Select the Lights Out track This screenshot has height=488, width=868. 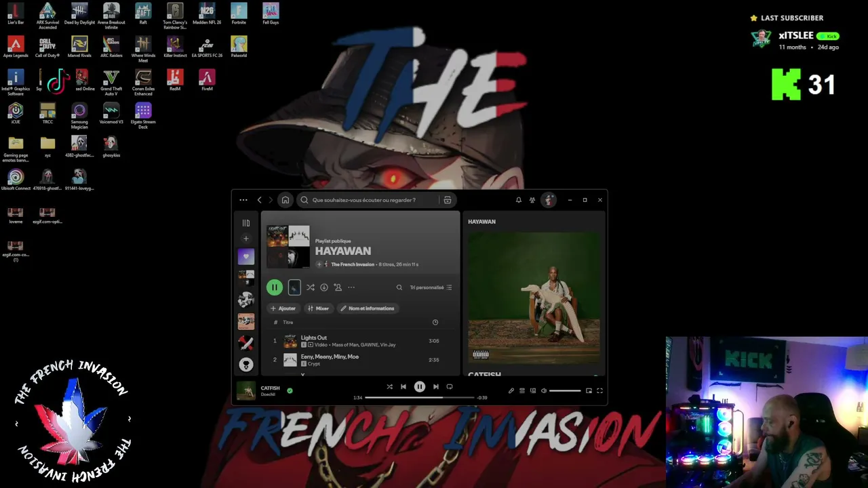[359, 341]
